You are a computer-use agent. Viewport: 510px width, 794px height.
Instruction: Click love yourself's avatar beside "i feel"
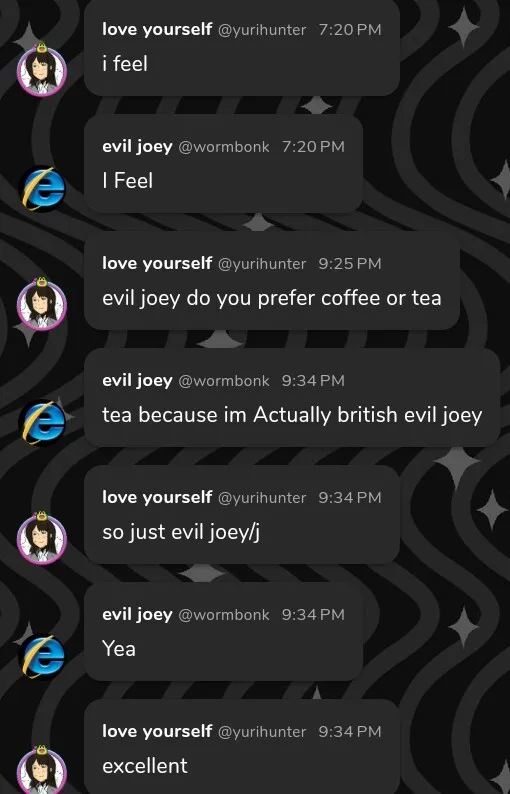pos(42,70)
